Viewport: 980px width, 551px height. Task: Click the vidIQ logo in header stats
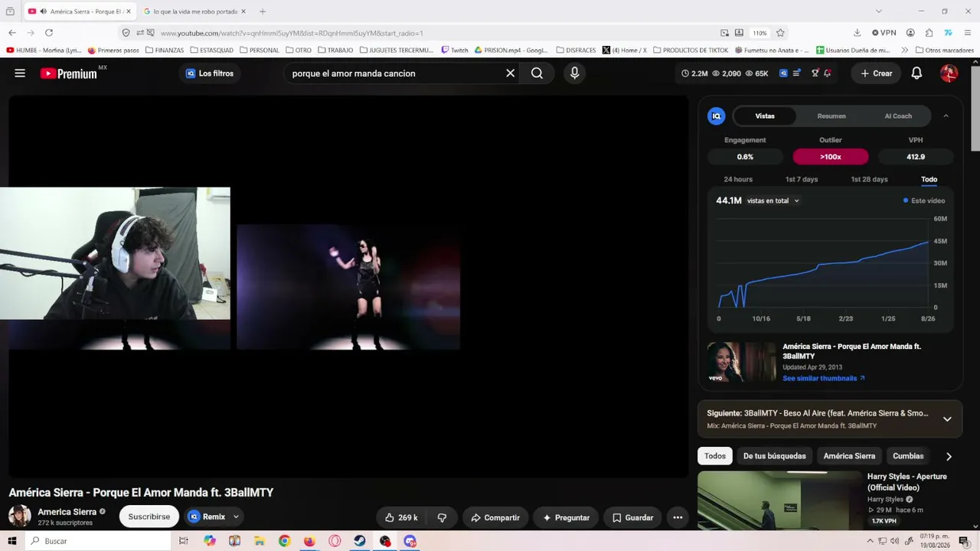click(783, 73)
